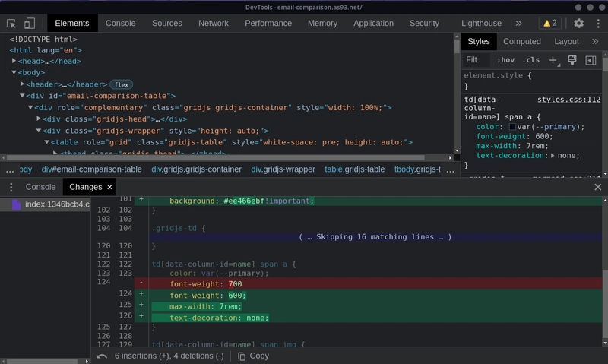Focus the styles Filter input

[x=477, y=60]
